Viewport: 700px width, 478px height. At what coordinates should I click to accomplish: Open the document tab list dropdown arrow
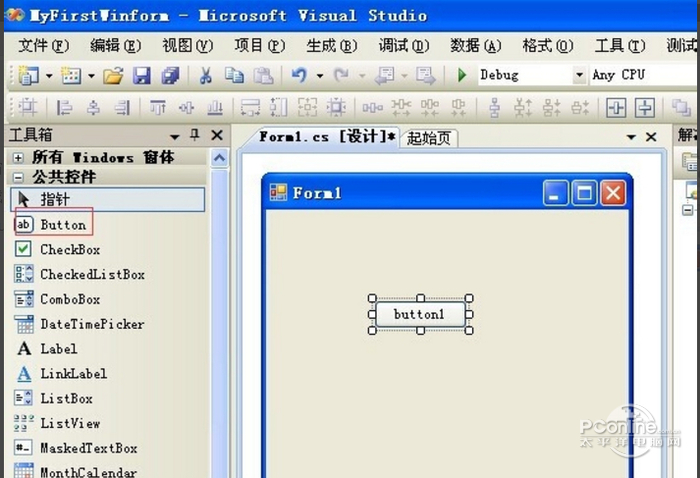tap(631, 137)
